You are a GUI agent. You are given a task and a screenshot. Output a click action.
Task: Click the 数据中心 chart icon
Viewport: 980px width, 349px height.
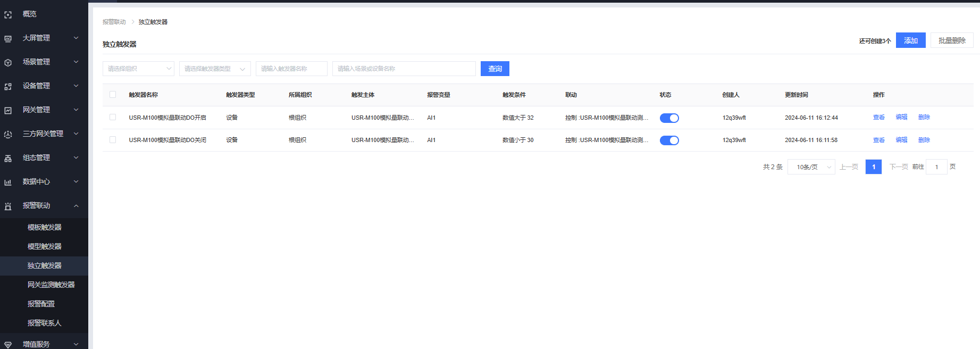[x=8, y=182]
